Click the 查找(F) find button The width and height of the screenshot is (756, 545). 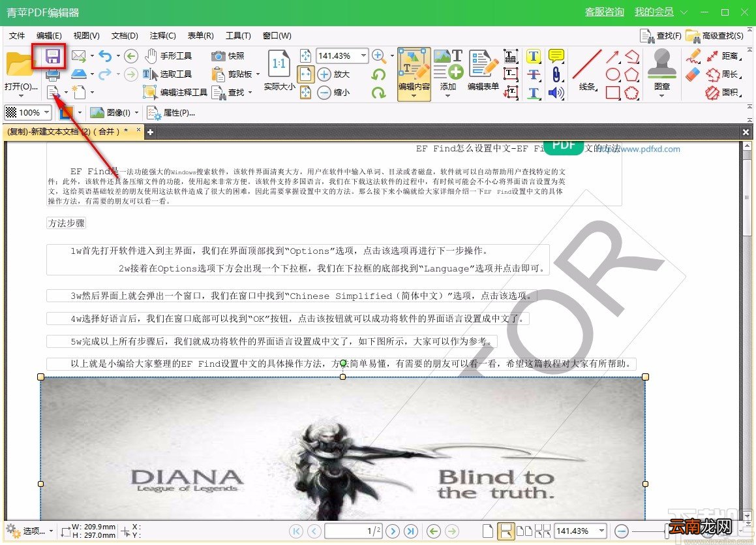tap(661, 36)
